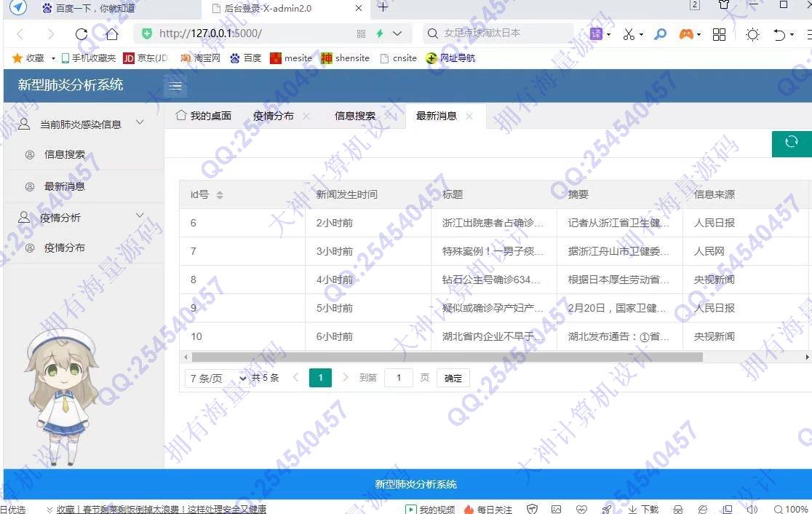Open dropdown beside the game controller icon
The width and height of the screenshot is (812, 514).
699,35
